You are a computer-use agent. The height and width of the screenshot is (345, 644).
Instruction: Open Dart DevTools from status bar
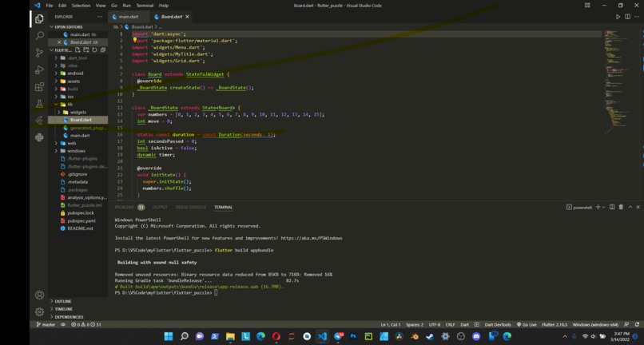tap(498, 324)
